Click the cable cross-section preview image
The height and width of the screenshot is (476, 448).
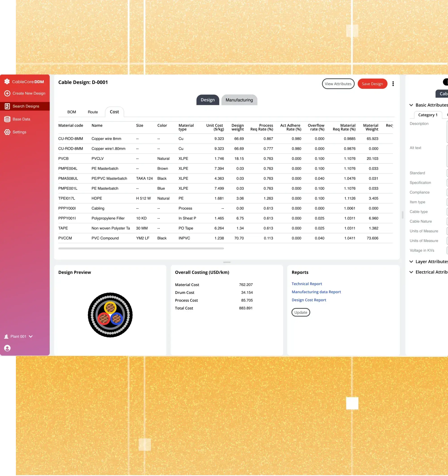[110, 315]
